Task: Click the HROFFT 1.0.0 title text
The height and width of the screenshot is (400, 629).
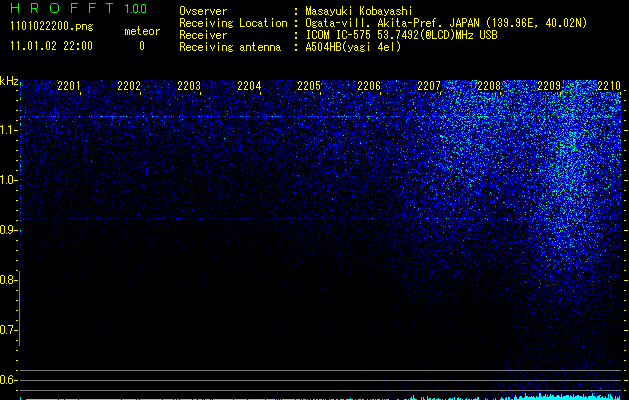Action: click(79, 8)
